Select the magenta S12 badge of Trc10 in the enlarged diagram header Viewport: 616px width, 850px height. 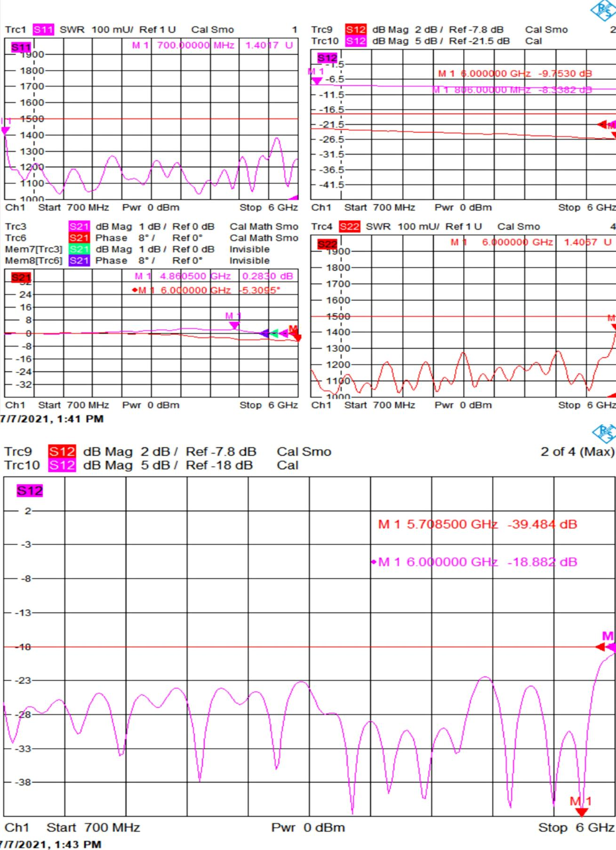[x=62, y=465]
